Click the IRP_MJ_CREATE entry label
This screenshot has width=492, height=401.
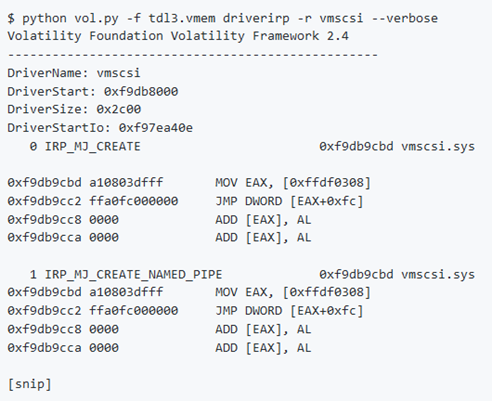[93, 146]
